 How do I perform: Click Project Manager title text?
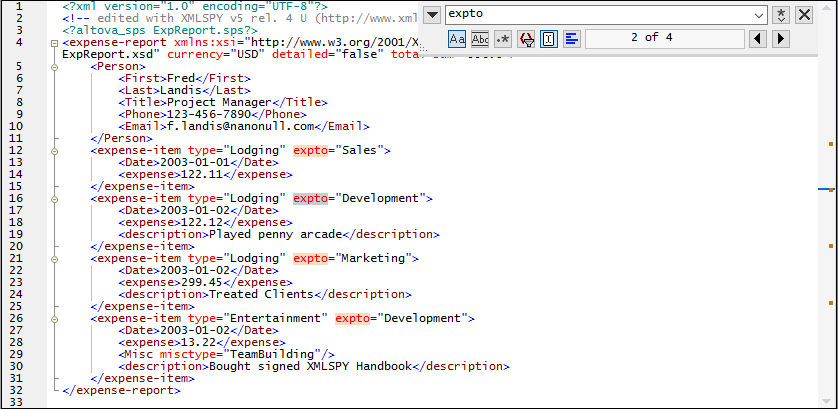[220, 103]
